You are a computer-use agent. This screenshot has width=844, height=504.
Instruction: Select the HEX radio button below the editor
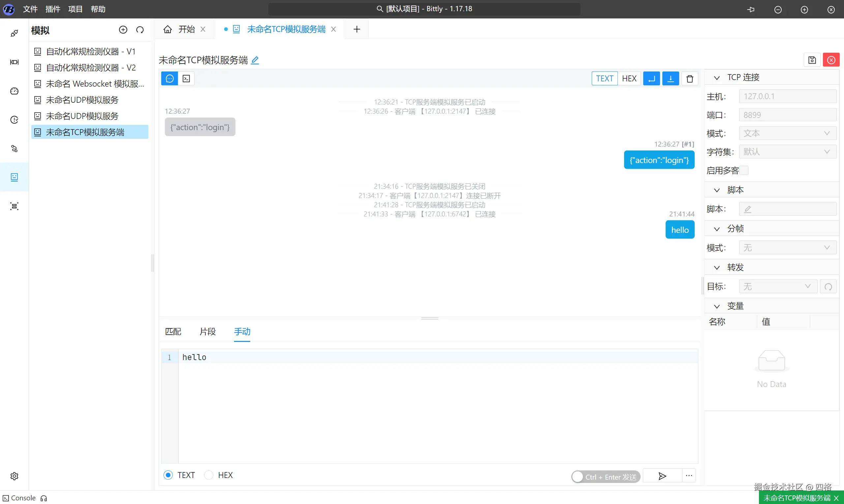point(209,475)
